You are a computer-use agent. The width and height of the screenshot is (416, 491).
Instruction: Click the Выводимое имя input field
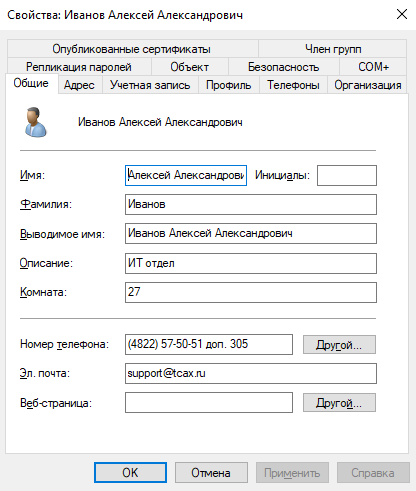251,234
